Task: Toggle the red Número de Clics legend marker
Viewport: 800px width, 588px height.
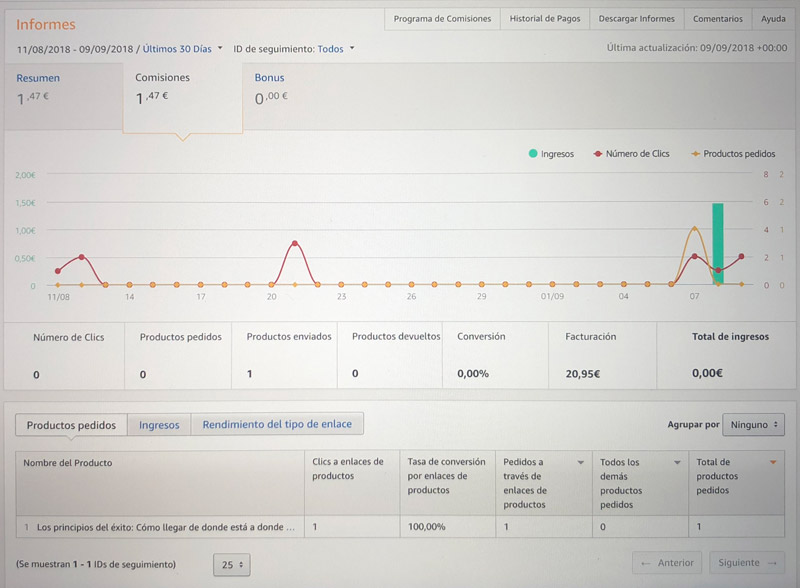Action: (598, 154)
